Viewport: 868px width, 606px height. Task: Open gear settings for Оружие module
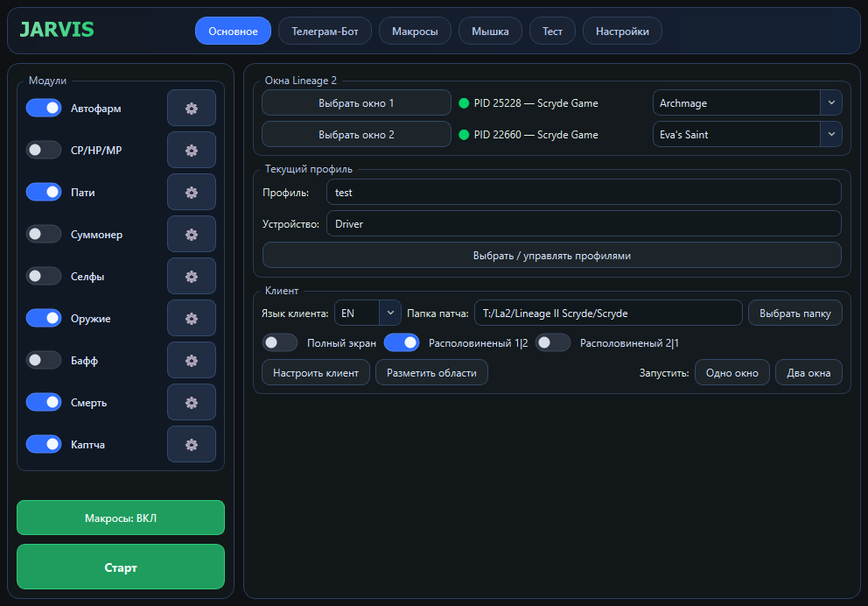[191, 319]
